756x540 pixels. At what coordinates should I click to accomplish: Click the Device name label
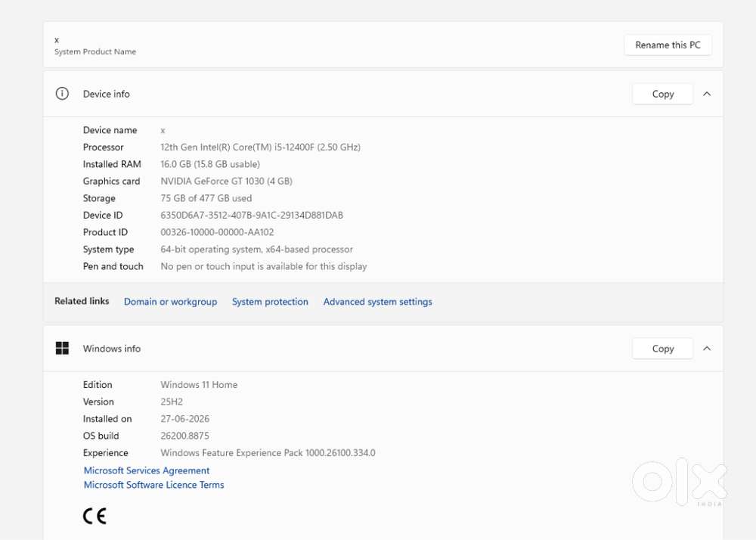pos(110,130)
